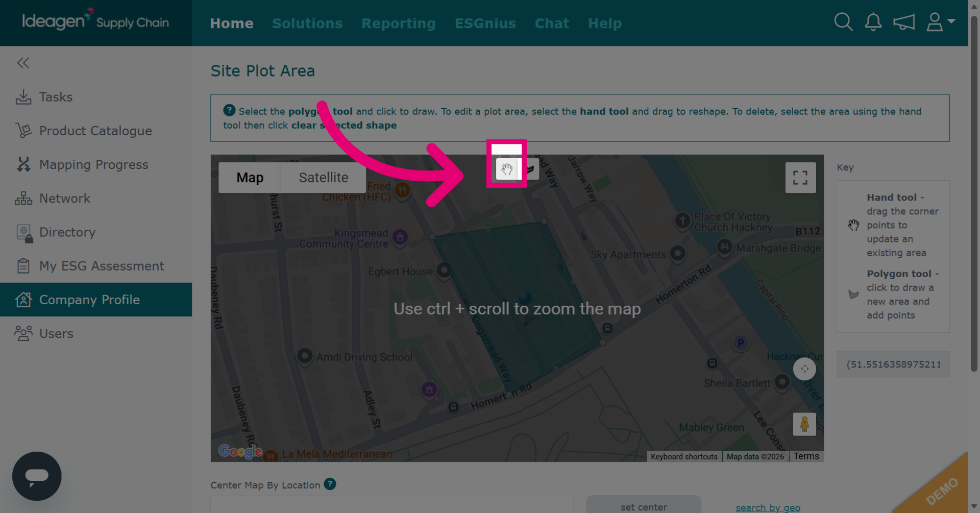Click the map camera controls button

[804, 369]
